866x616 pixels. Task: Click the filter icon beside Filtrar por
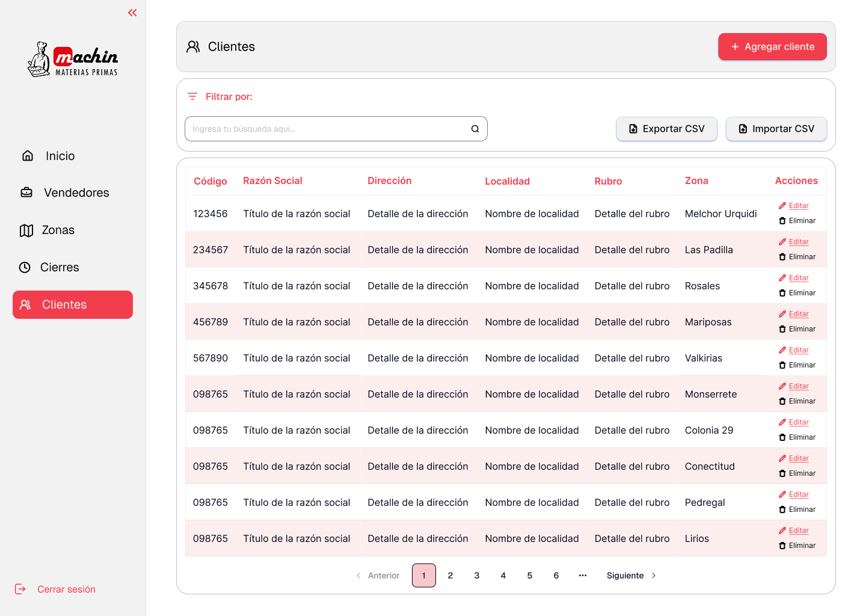tap(192, 97)
